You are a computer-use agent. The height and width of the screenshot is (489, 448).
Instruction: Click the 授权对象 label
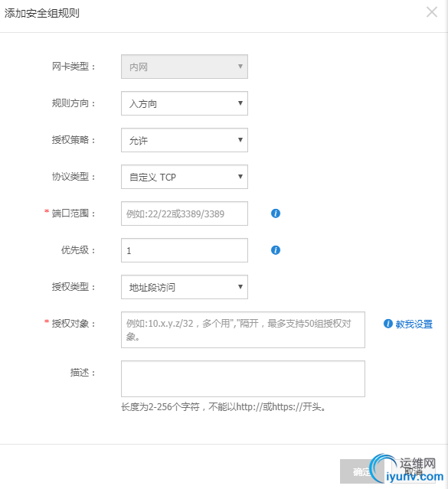coord(73,324)
